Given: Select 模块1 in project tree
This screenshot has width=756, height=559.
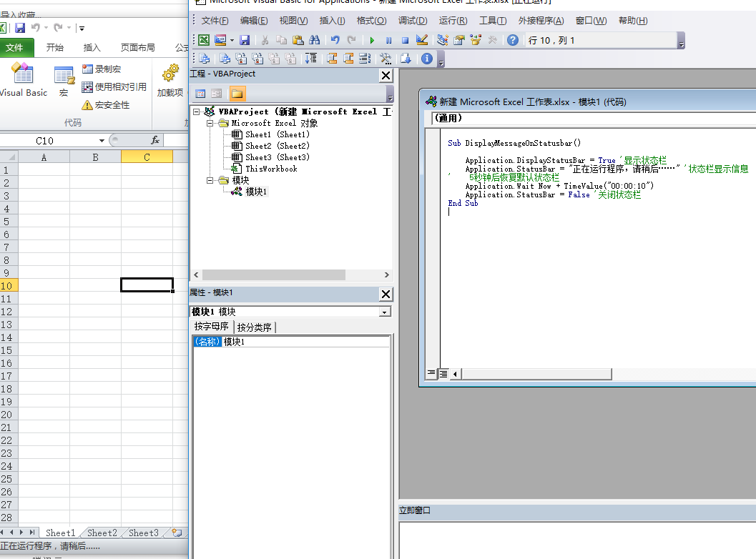Looking at the screenshot, I should click(255, 192).
